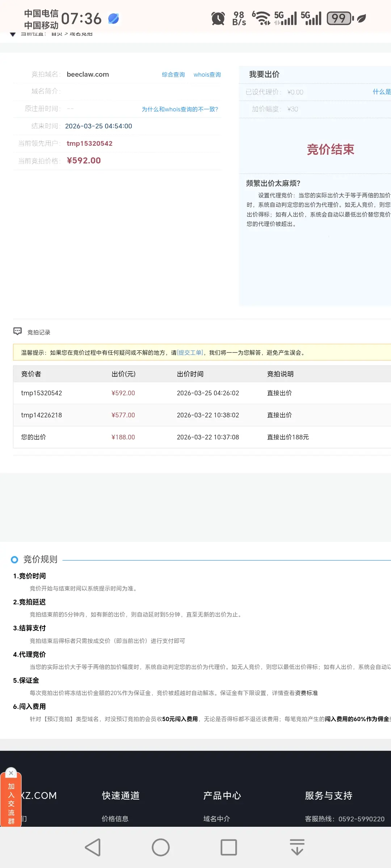Screen dimensions: 391x868
Task: Open recent apps square button
Action: [229, 847]
